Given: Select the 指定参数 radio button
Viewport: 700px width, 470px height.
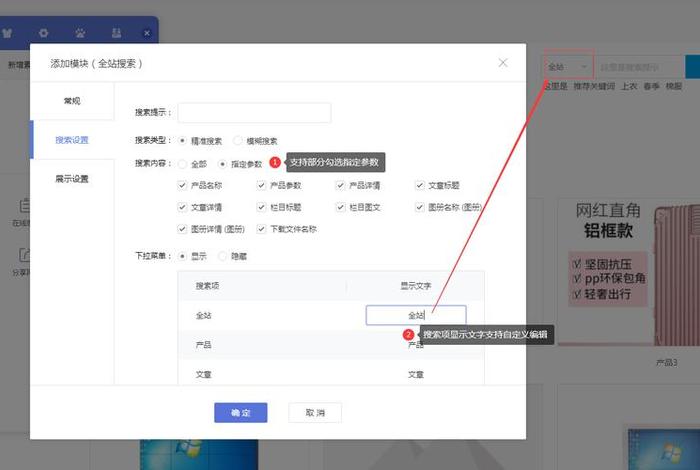Looking at the screenshot, I should (x=222, y=164).
